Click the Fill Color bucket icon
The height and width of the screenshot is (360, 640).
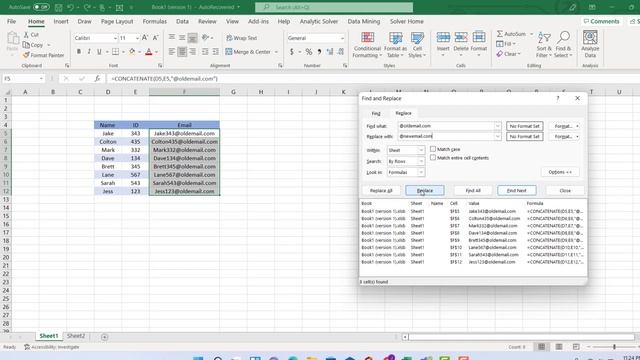(x=132, y=52)
